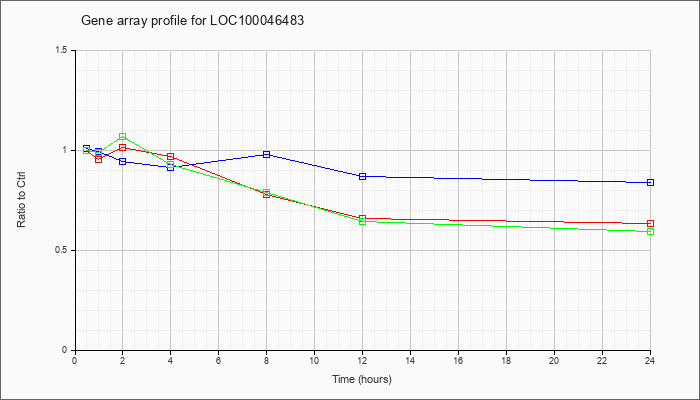Image resolution: width=700 pixels, height=400 pixels.
Task: Click the blue data marker at 8 hours
Action: coord(267,154)
